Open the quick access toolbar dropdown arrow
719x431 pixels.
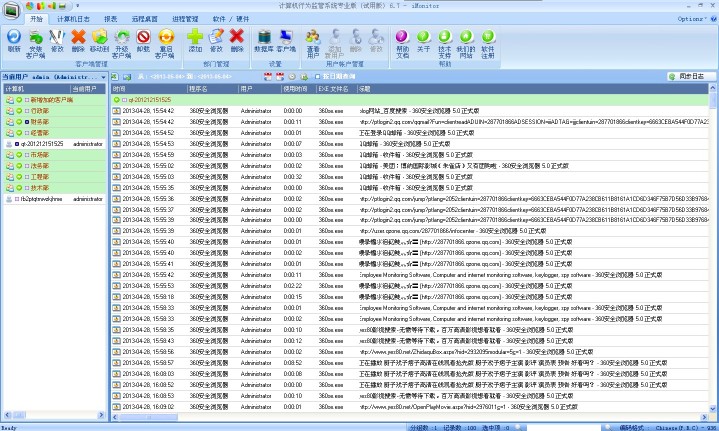click(77, 6)
